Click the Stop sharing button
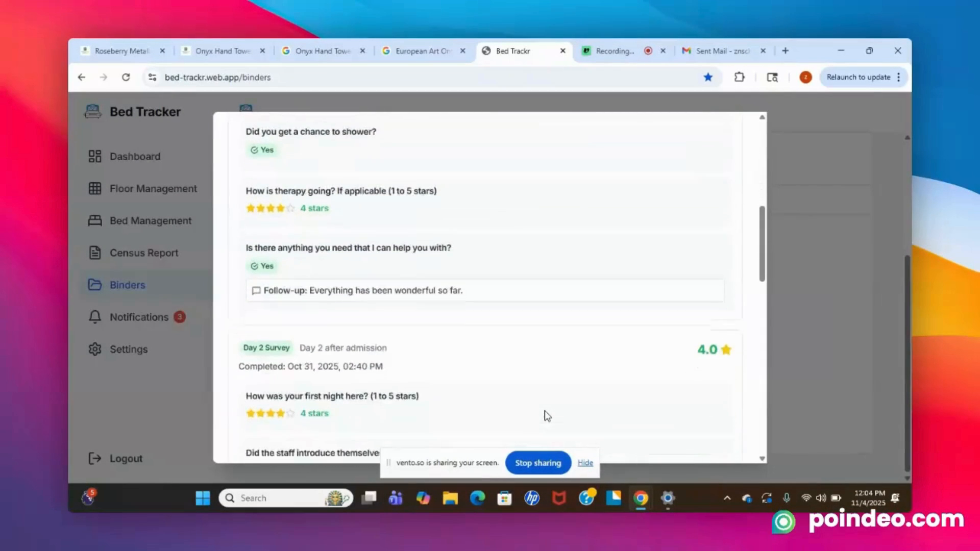Screen dimensions: 980x551 click(538, 463)
